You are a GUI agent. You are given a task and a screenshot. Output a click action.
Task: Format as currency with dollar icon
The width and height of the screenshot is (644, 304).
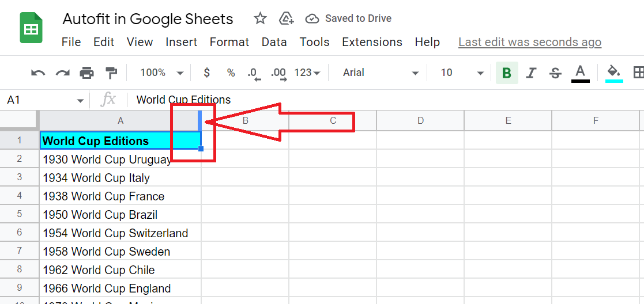(207, 73)
